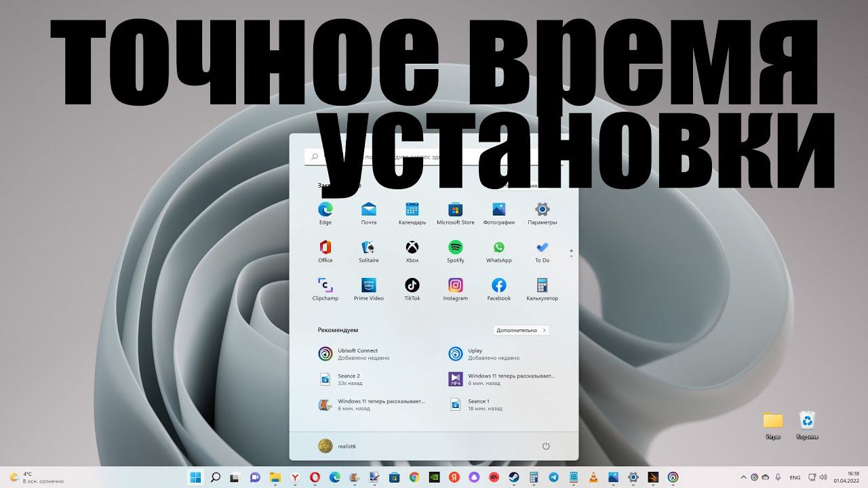Launch Clipchamp video editor
Image resolution: width=868 pixels, height=488 pixels.
[x=325, y=289]
